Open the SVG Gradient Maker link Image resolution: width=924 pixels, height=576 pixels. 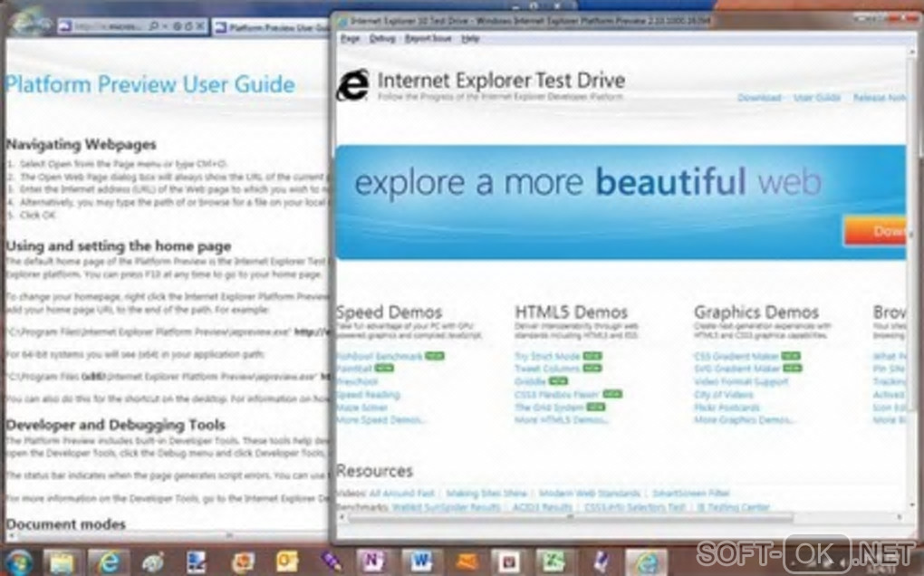point(737,369)
